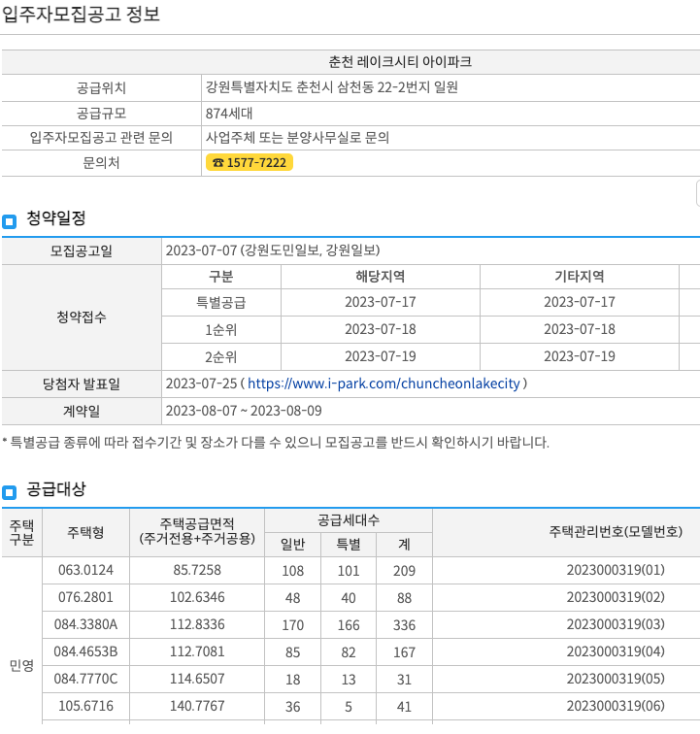Click 2023-07-19 under 해당지역
Viewport: 700px width, 734px height.
381,356
